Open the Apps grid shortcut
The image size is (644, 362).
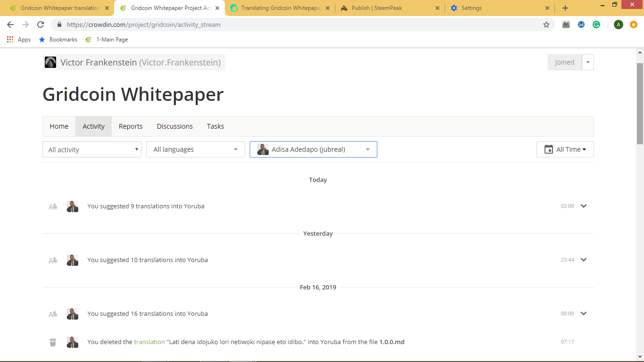(x=19, y=40)
